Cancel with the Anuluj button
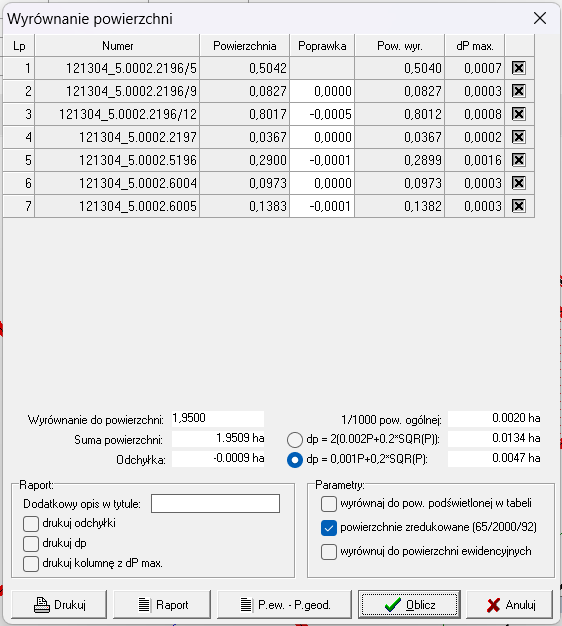This screenshot has height=626, width=562. pos(510,605)
